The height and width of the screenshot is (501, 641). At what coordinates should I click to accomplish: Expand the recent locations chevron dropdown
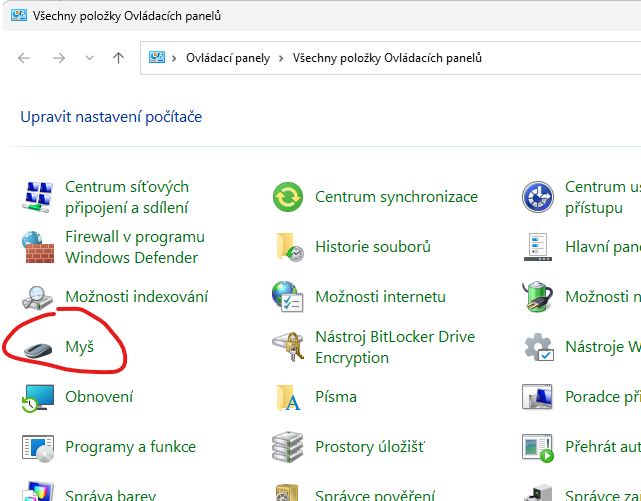click(90, 58)
